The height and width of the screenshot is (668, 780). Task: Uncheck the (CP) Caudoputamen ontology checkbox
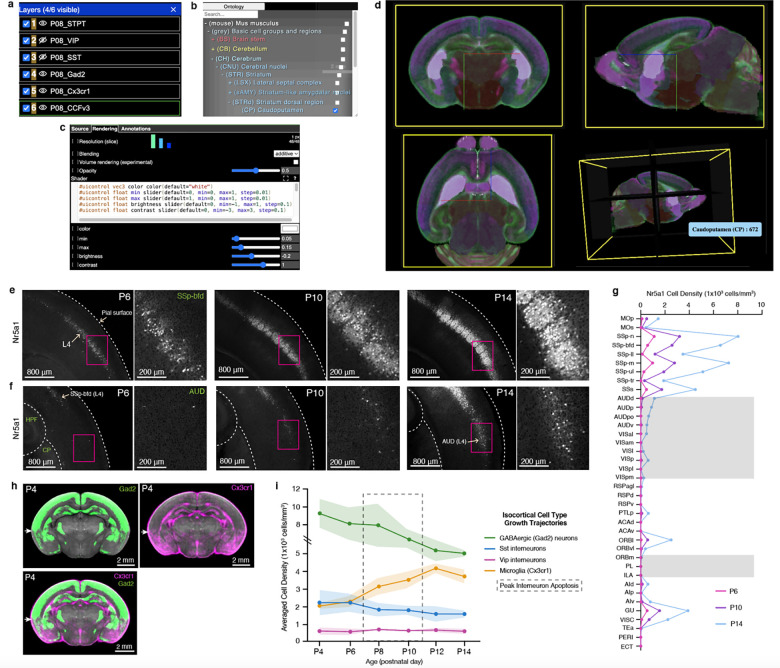[x=335, y=110]
